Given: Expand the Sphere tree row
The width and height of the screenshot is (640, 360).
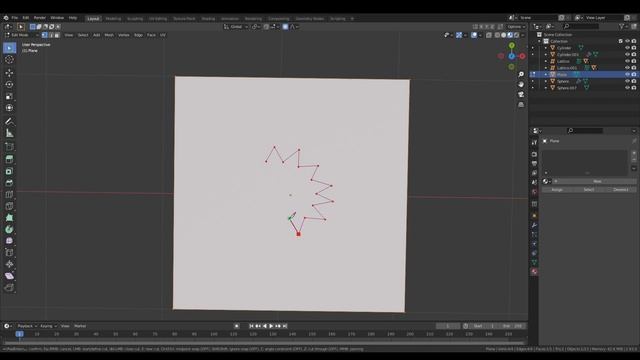Looking at the screenshot, I should [546, 81].
